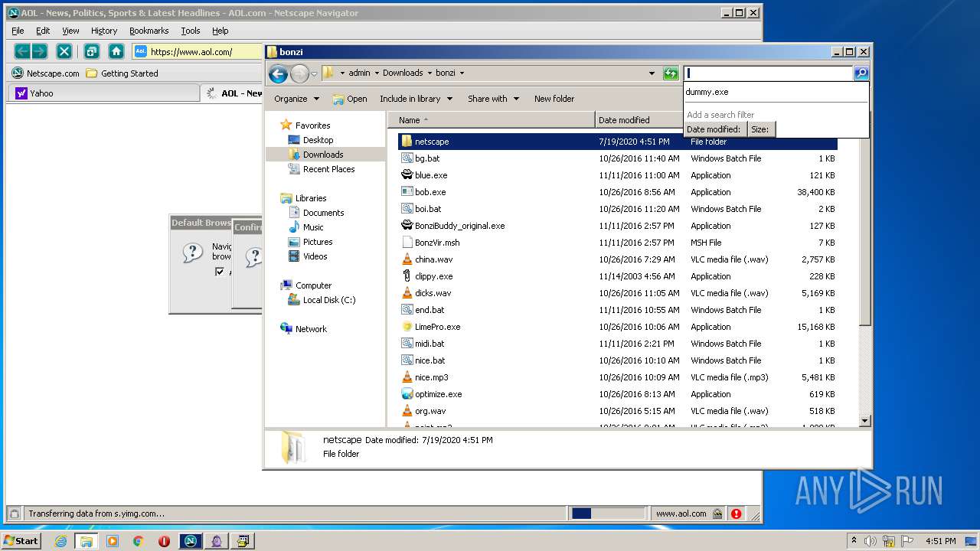Screen dimensions: 980x551
Task: Open the recent pages dropdown arrow
Action: 314,74
